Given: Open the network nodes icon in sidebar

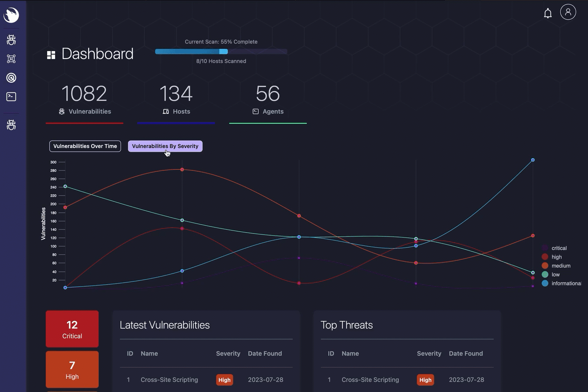Looking at the screenshot, I should 11,59.
